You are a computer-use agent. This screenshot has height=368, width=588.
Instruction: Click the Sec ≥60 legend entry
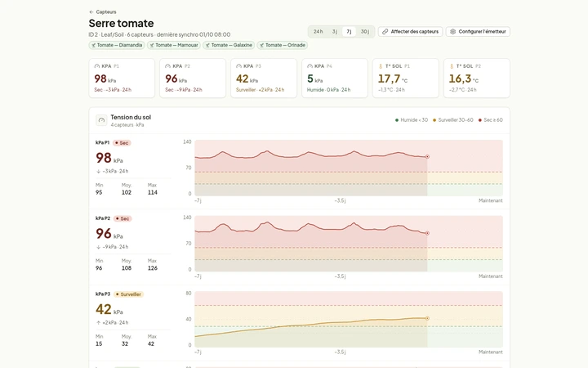click(491, 120)
